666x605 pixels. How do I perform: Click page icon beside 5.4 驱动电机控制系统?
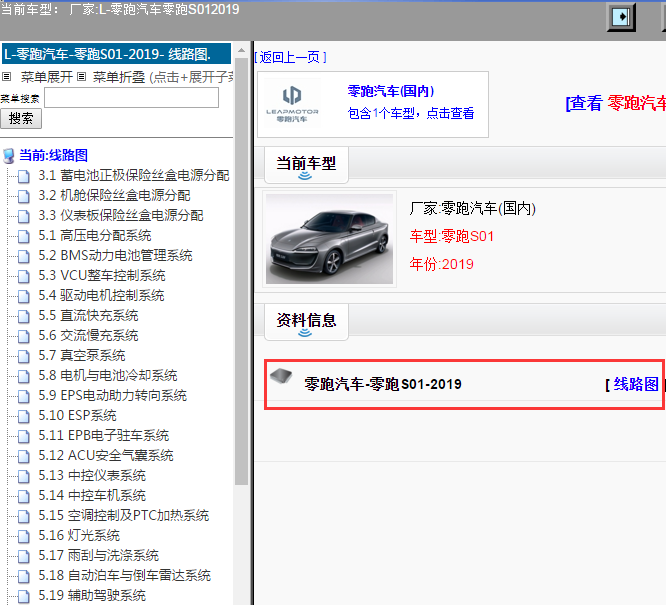pos(24,296)
